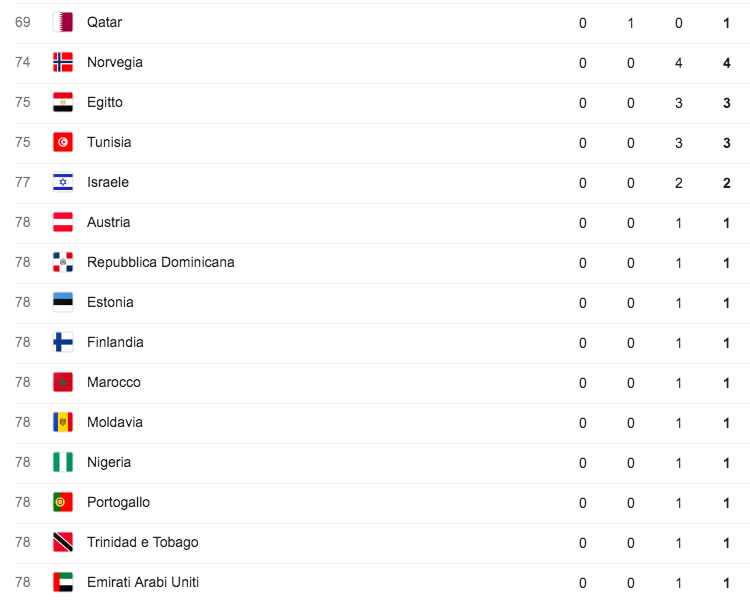The width and height of the screenshot is (750, 602).
Task: Select the Trinidad e Tobago name
Action: pos(142,542)
